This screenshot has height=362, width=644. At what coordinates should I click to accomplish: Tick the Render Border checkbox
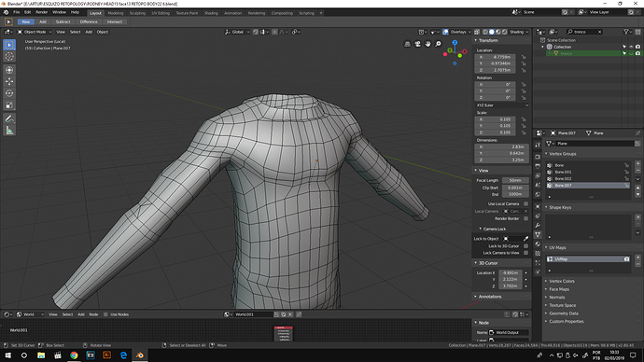click(525, 218)
